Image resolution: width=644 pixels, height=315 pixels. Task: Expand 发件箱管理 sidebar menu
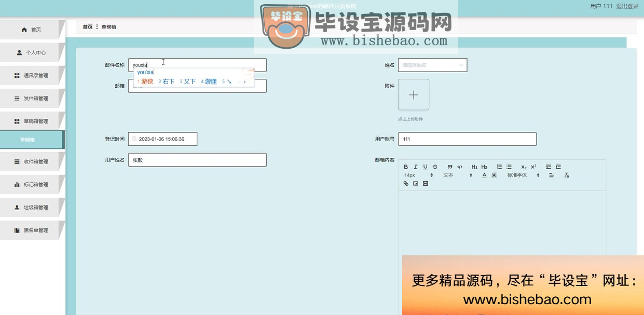[x=32, y=98]
